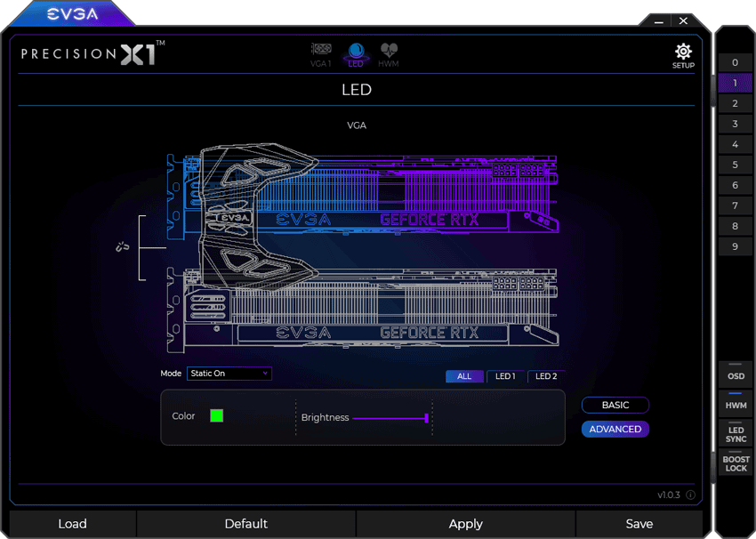This screenshot has width=756, height=539.
Task: Click the Brightness slider track middle
Action: pyautogui.click(x=390, y=418)
